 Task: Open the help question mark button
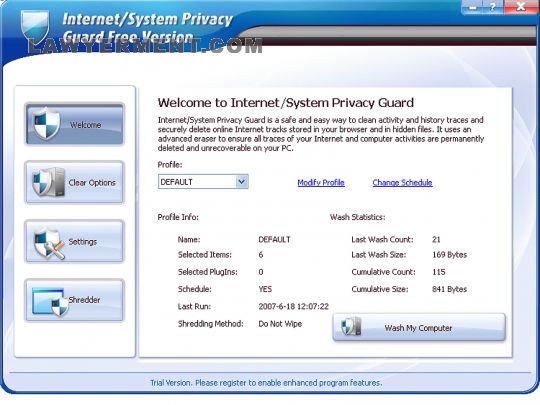click(492, 7)
